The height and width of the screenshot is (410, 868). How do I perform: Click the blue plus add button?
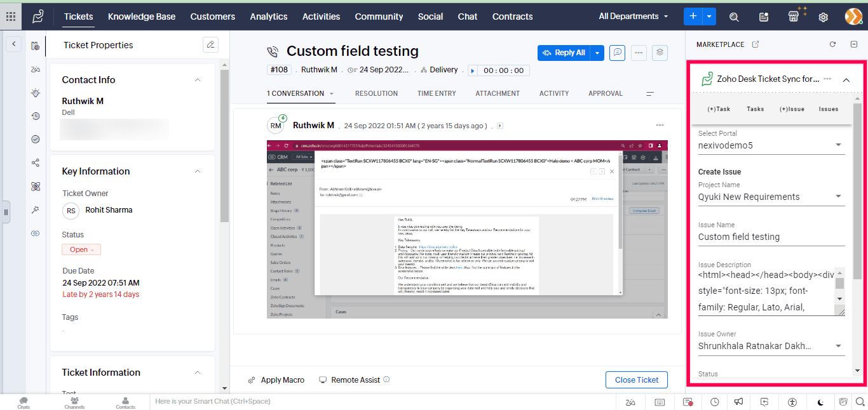pyautogui.click(x=693, y=17)
